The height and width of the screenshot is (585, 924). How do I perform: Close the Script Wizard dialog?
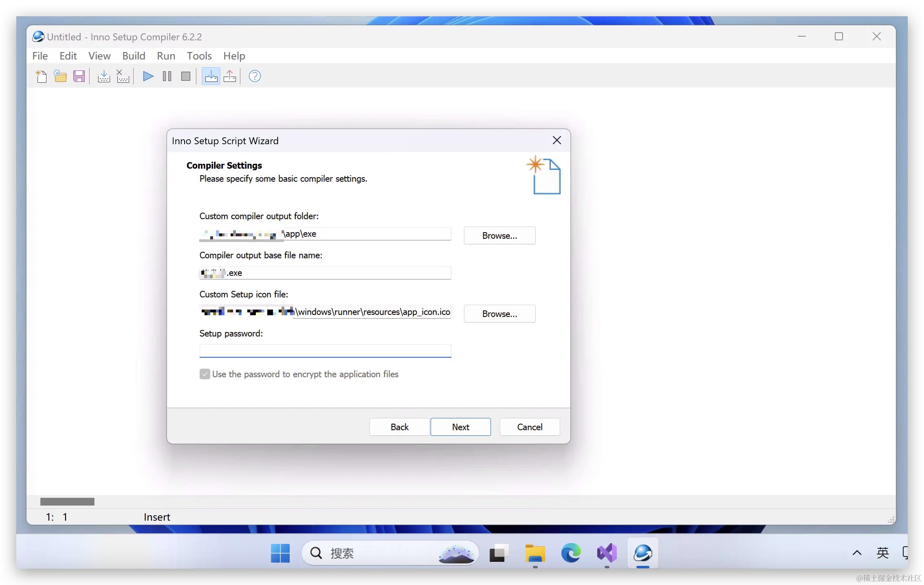557,141
